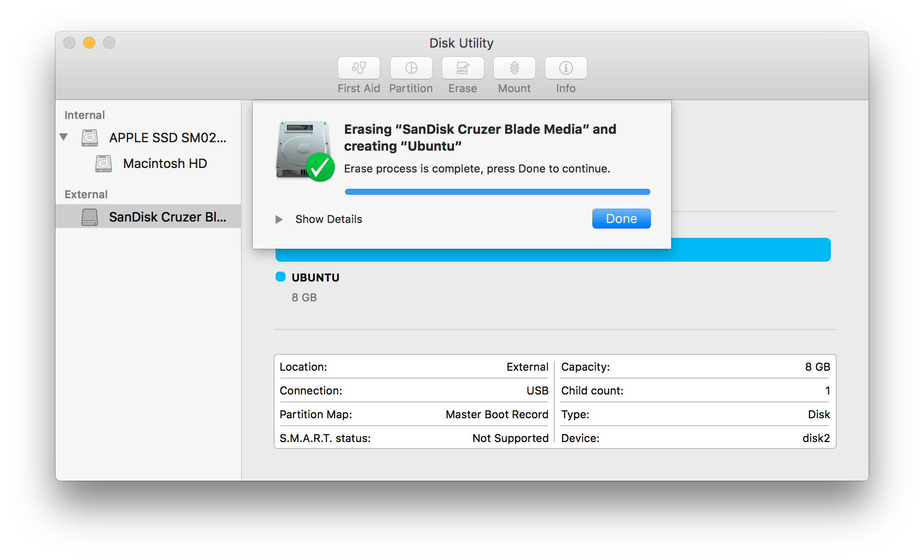Image resolution: width=924 pixels, height=560 pixels.
Task: Click the External section header
Action: [86, 194]
